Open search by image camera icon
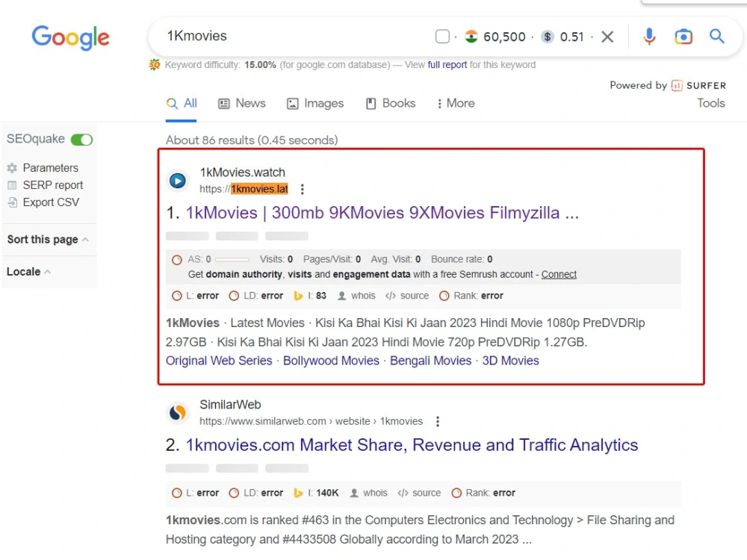This screenshot has width=747, height=560. [684, 37]
